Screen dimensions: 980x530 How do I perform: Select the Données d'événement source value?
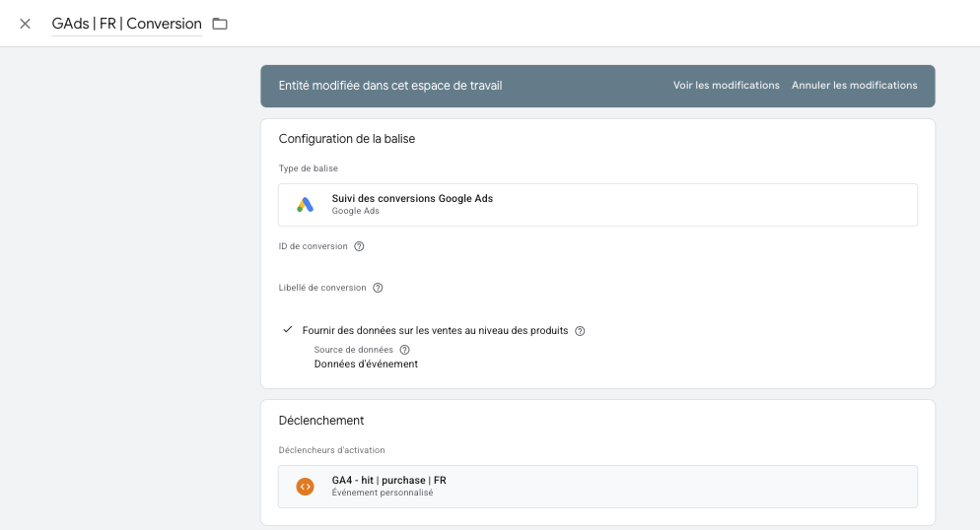coord(366,364)
